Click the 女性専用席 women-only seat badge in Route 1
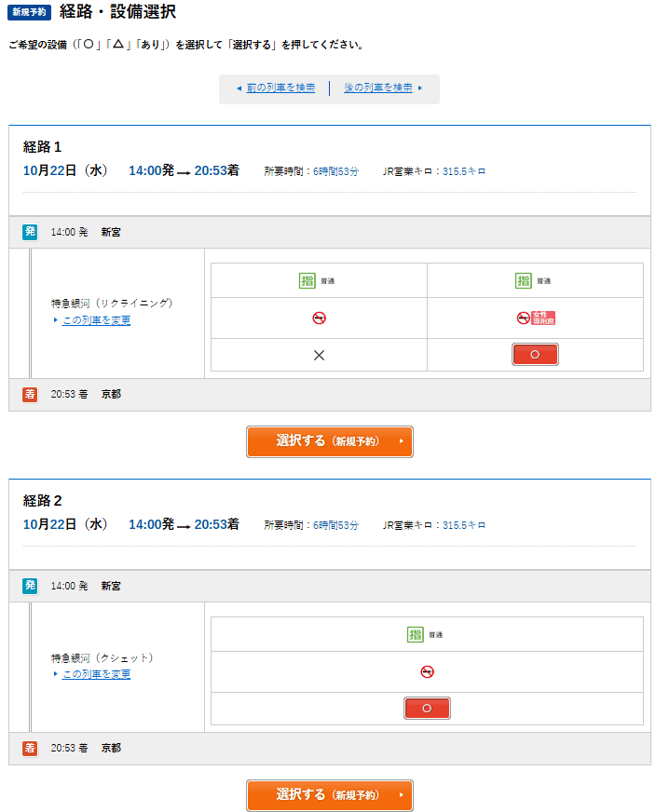This screenshot has width=670, height=812. [543, 318]
